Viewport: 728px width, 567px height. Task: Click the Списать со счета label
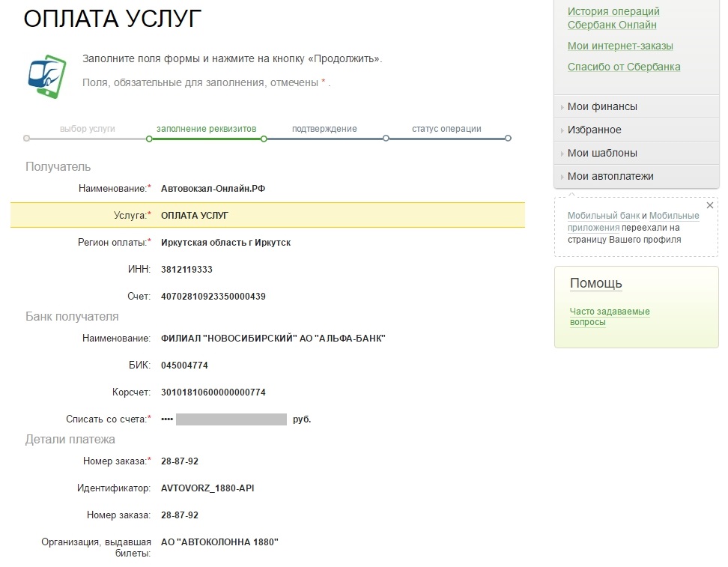[109, 419]
